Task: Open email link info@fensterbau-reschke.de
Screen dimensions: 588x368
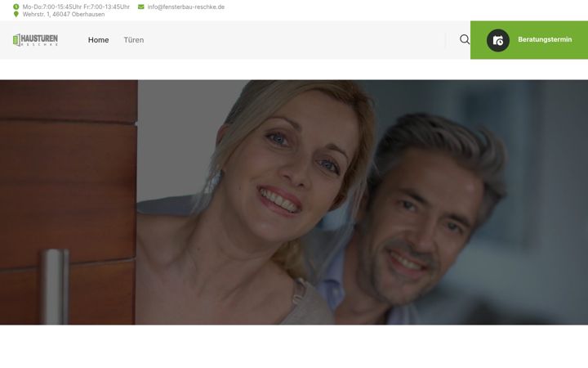Action: 186,7
